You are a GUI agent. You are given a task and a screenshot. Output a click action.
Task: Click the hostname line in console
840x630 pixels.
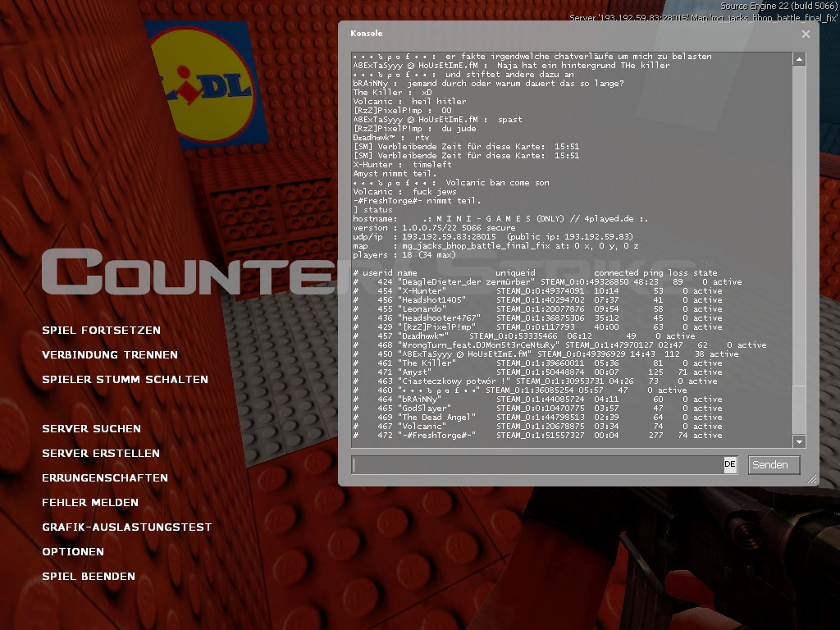[x=500, y=218]
